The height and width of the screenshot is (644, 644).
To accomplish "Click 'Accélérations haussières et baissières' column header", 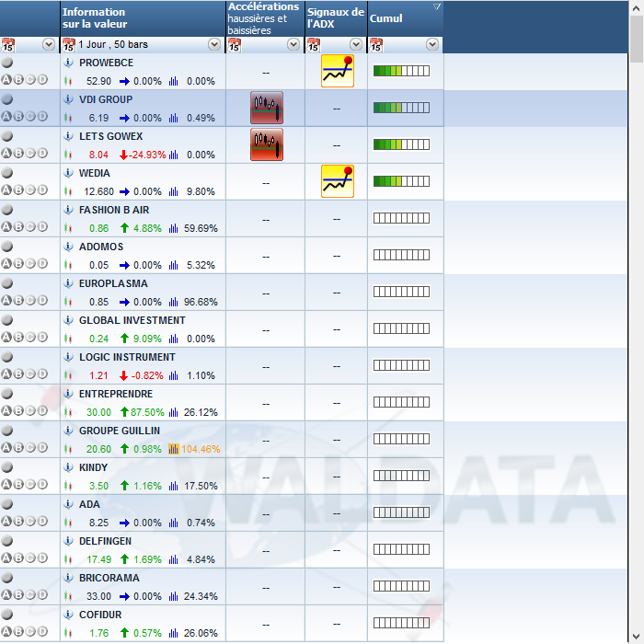I will click(x=265, y=18).
